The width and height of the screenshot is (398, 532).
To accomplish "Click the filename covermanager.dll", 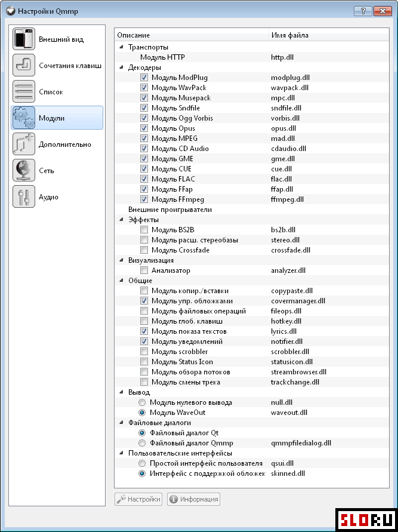I will coord(298,301).
